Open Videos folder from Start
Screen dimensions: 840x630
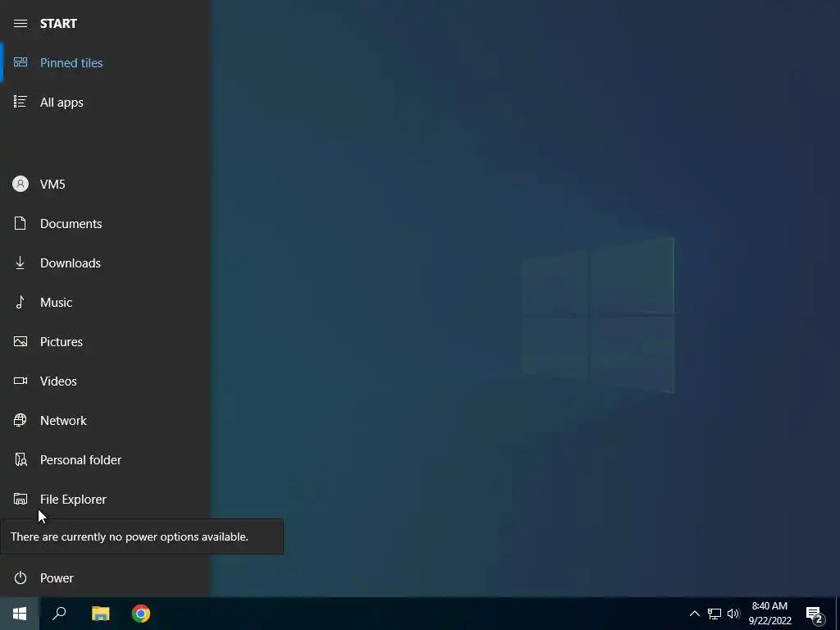click(x=105, y=381)
